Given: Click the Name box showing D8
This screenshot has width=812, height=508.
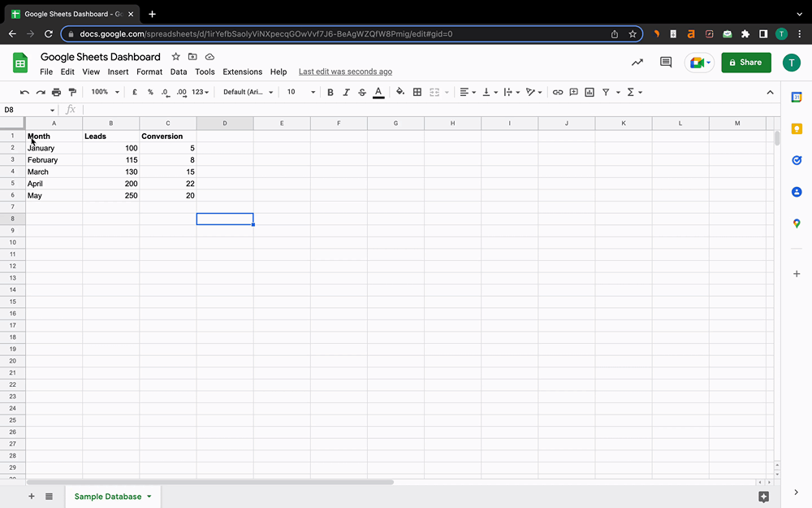Looking at the screenshot, I should pyautogui.click(x=29, y=110).
